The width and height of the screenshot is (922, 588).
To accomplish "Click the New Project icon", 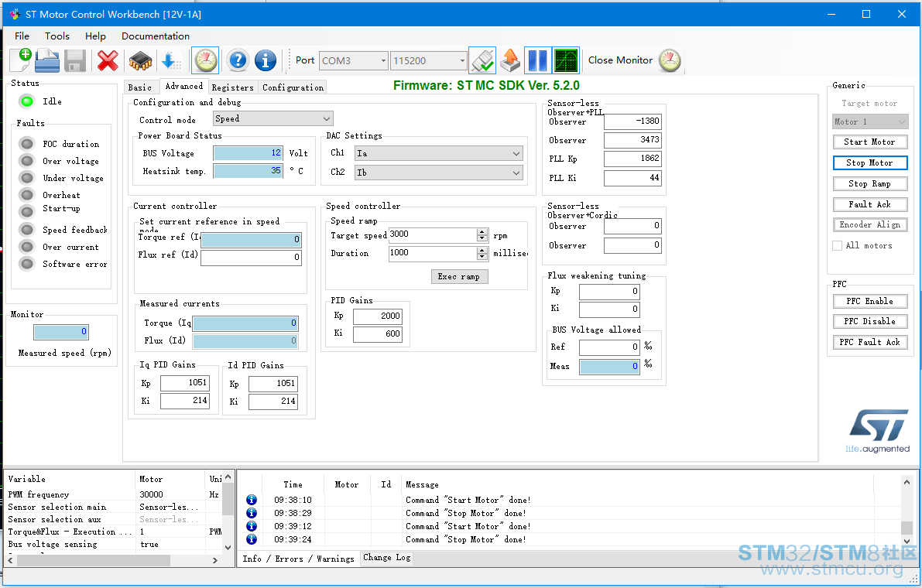I will coord(21,60).
